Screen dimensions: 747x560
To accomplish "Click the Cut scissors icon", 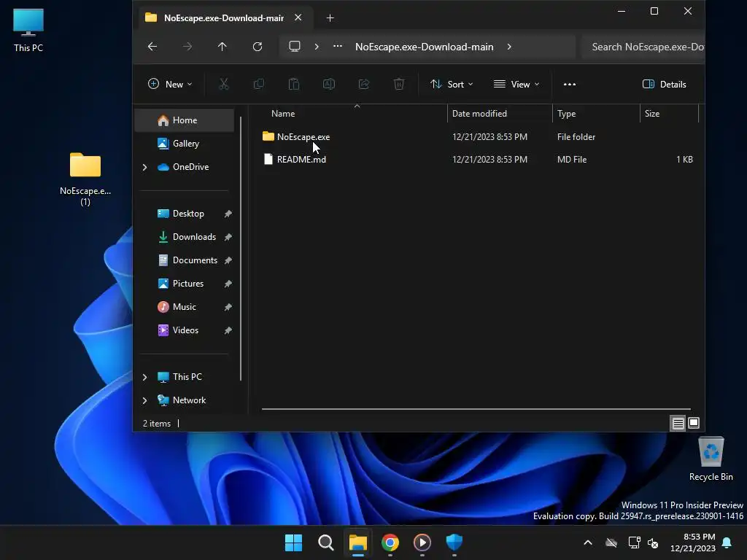I will pyautogui.click(x=223, y=85).
